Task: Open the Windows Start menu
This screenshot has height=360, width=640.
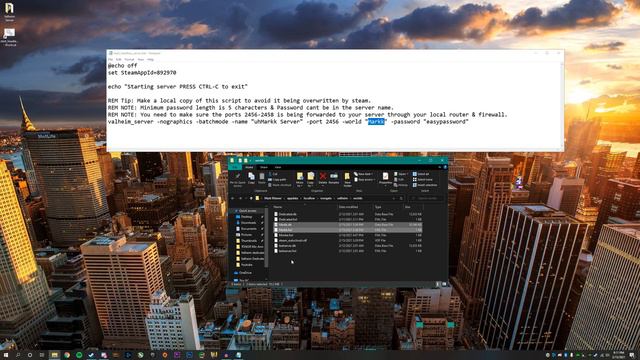Action: (6, 355)
